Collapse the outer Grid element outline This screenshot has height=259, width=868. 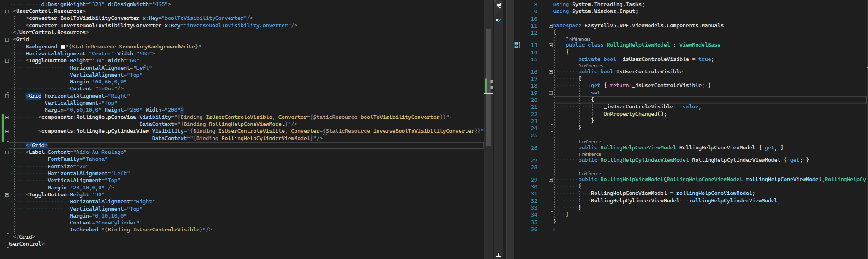(7, 39)
